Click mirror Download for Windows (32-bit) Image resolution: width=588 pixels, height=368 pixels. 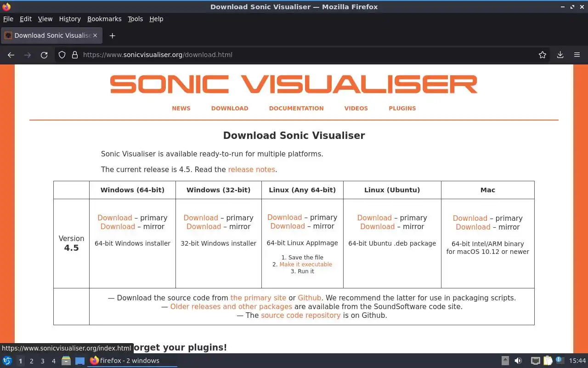click(204, 227)
